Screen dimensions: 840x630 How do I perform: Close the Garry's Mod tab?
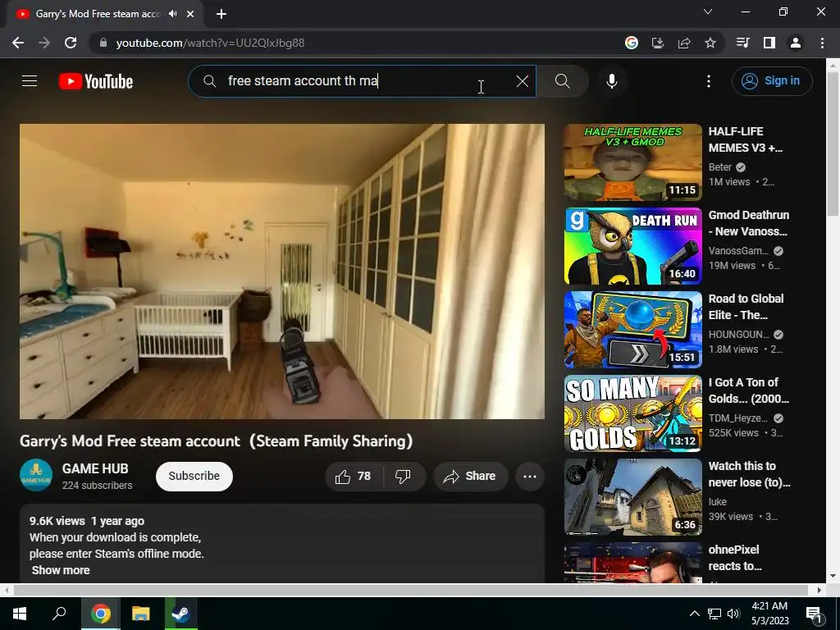point(190,14)
